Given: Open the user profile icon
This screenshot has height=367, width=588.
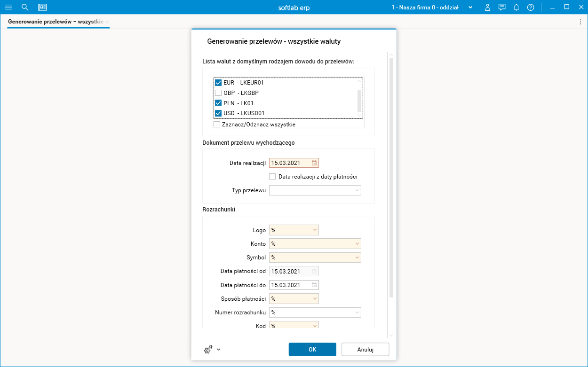Looking at the screenshot, I should point(488,7).
